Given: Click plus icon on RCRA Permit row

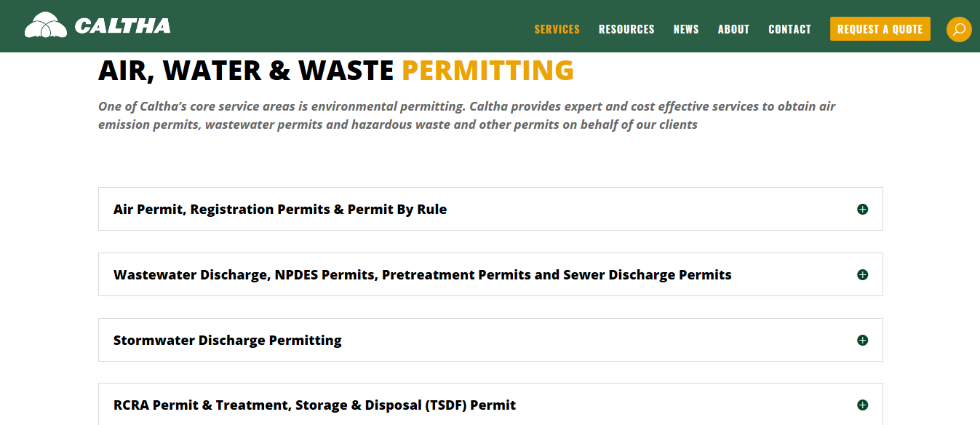Looking at the screenshot, I should tap(862, 405).
